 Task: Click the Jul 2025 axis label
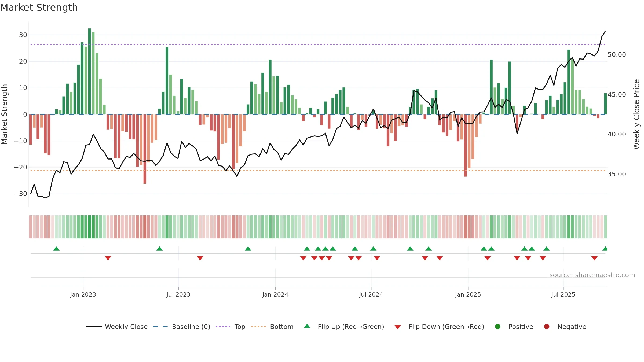coord(563,294)
